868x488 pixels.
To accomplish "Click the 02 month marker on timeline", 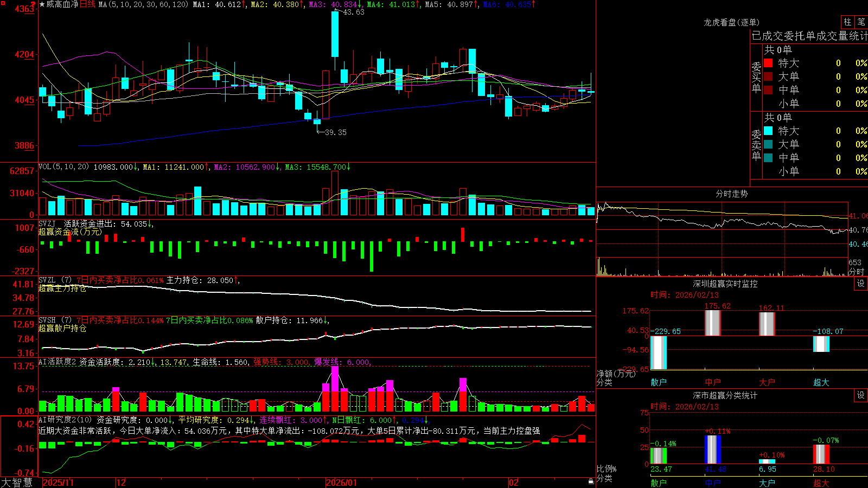I will pyautogui.click(x=514, y=483).
